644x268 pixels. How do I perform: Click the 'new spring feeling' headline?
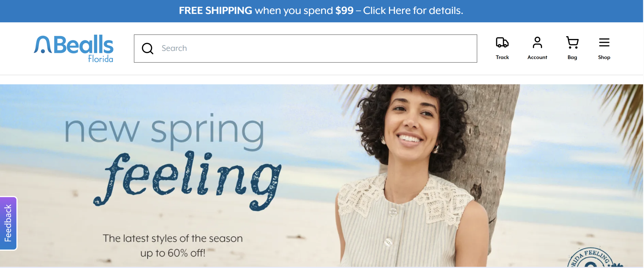[x=173, y=161]
